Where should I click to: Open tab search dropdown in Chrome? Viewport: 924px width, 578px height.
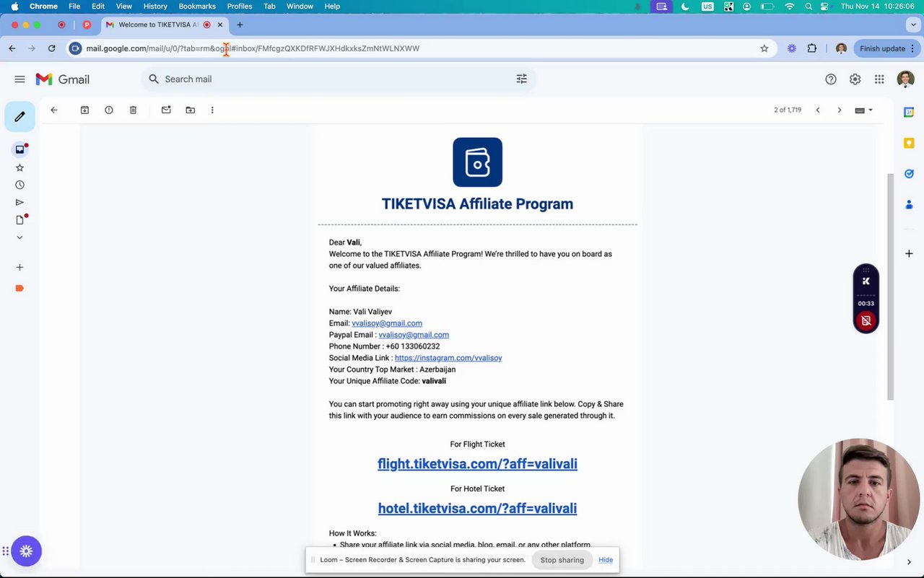[x=913, y=25]
